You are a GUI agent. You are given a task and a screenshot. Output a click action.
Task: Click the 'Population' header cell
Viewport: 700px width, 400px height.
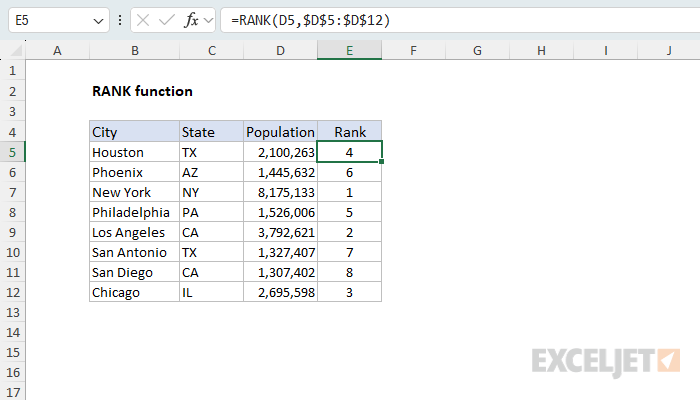(280, 132)
